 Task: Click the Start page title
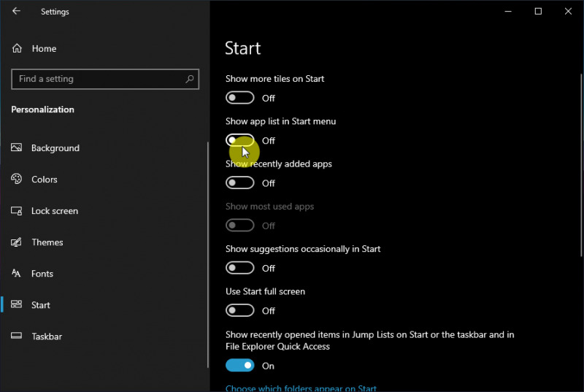coord(243,48)
